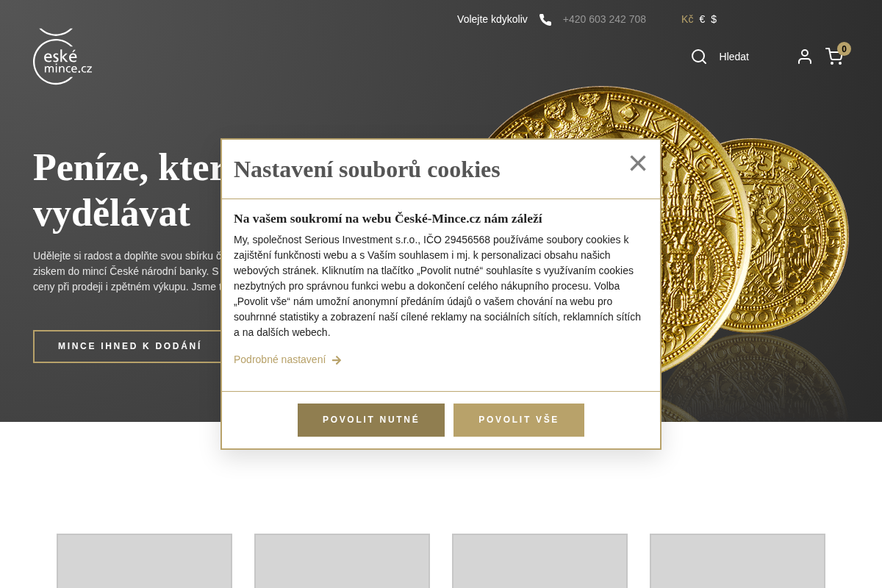Click the Povolit nutné button

click(371, 420)
